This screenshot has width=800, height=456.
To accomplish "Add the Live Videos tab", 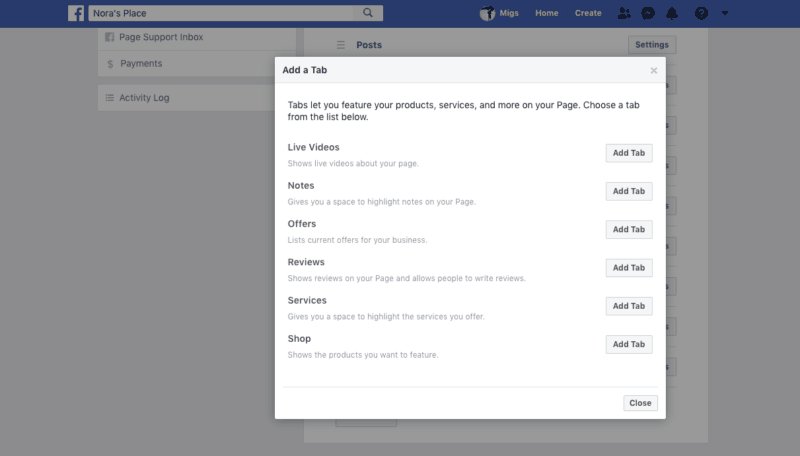I will 629,153.
